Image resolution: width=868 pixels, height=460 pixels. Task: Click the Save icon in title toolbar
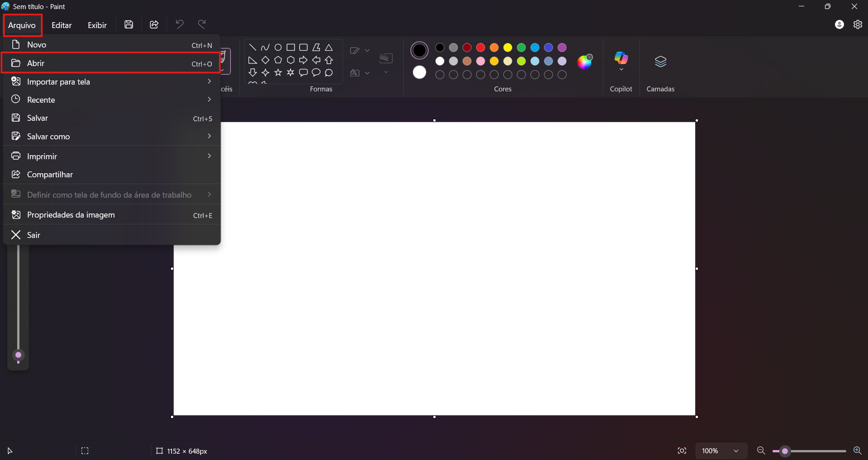point(129,25)
